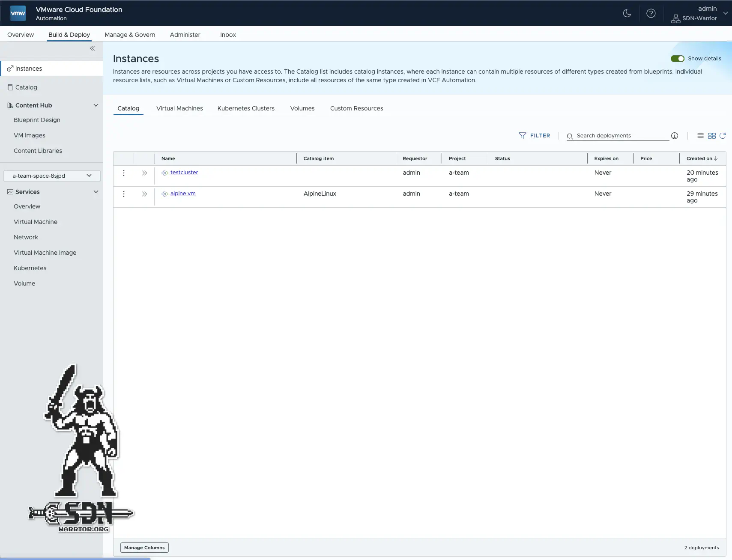Switch to grid view of deployments

click(711, 136)
